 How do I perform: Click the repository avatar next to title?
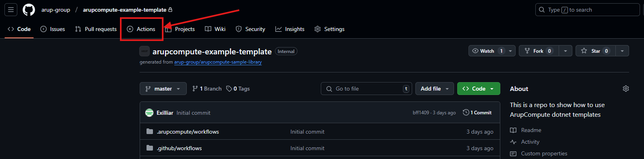coord(144,51)
